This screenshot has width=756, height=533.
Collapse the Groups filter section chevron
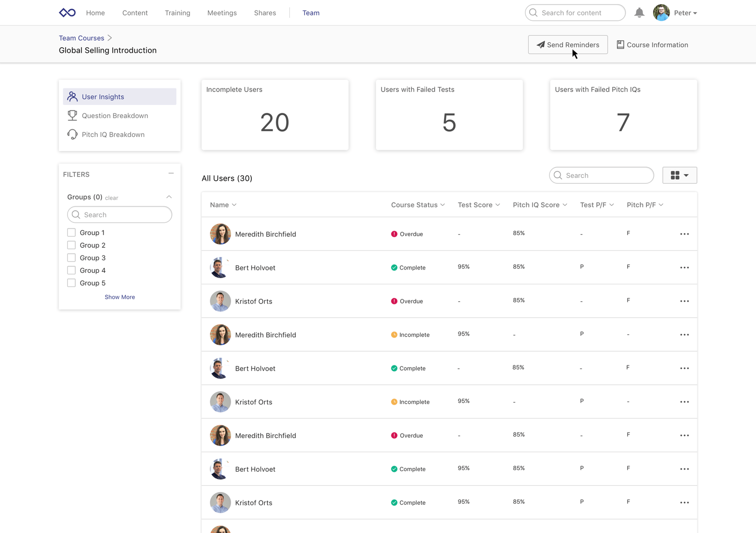click(x=169, y=197)
